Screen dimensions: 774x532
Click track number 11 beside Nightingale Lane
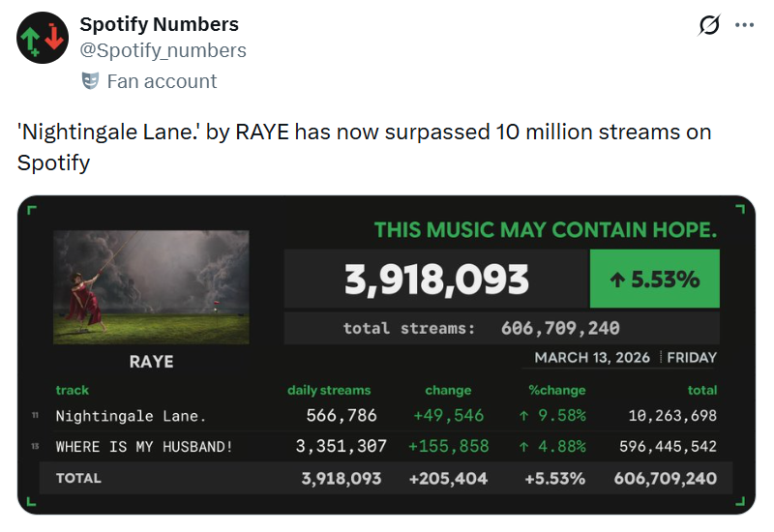click(x=35, y=416)
